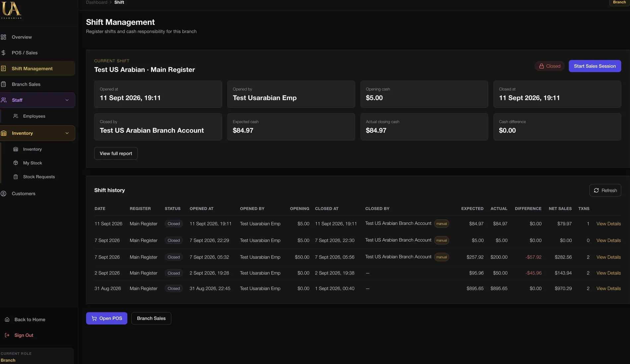This screenshot has height=364, width=630.
Task: Click manual tag in 7 Sept 22:30 row
Action: [x=441, y=240]
